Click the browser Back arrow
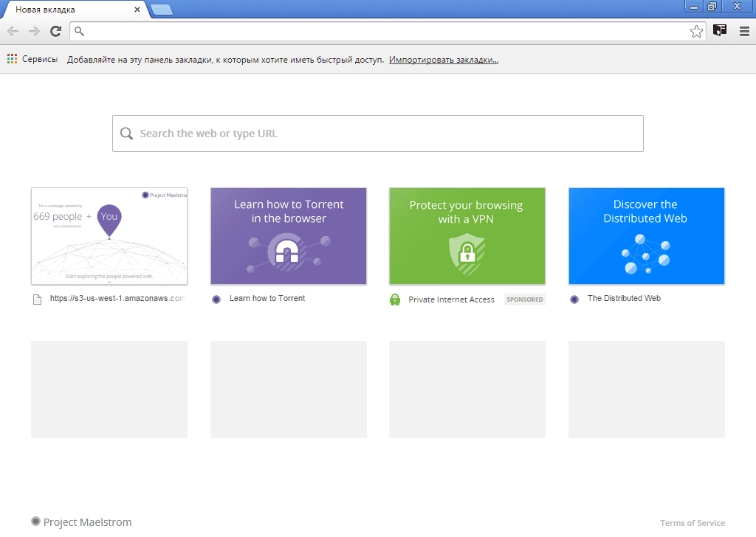The width and height of the screenshot is (756, 537). pyautogui.click(x=13, y=32)
